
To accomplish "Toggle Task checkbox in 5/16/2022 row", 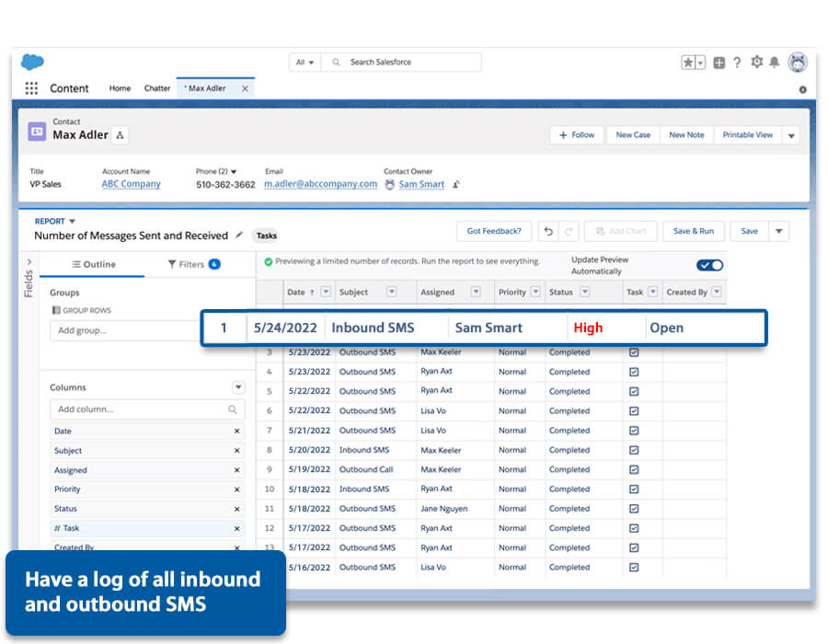I will [x=634, y=567].
